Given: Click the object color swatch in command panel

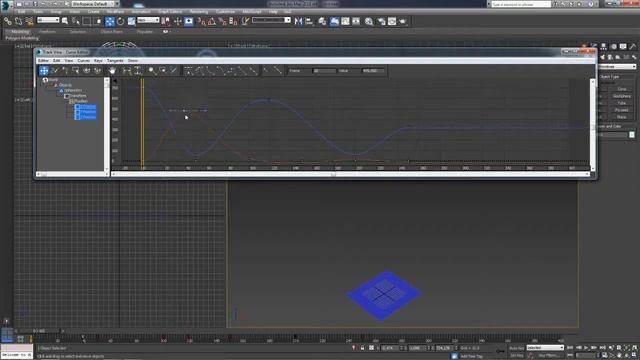Looking at the screenshot, I should pos(632,135).
